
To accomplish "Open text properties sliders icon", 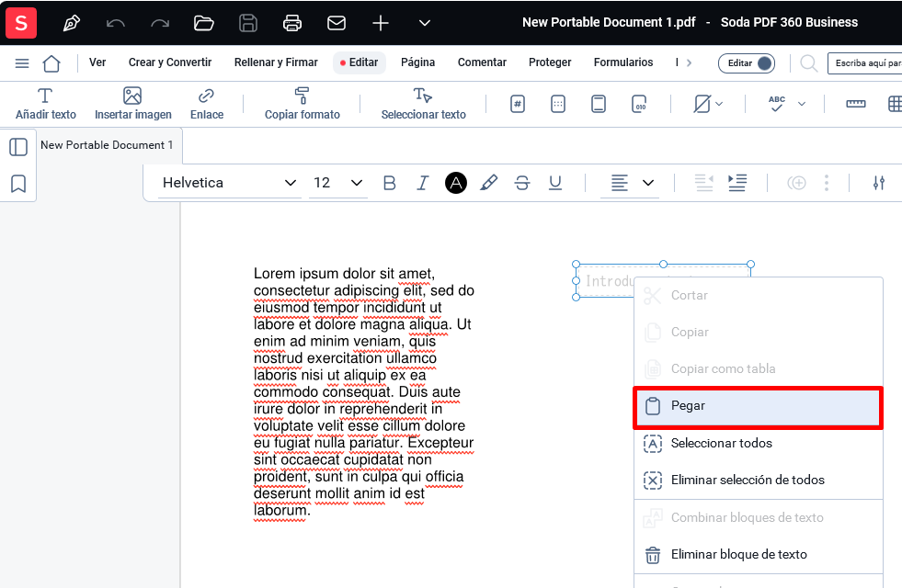I will (878, 183).
